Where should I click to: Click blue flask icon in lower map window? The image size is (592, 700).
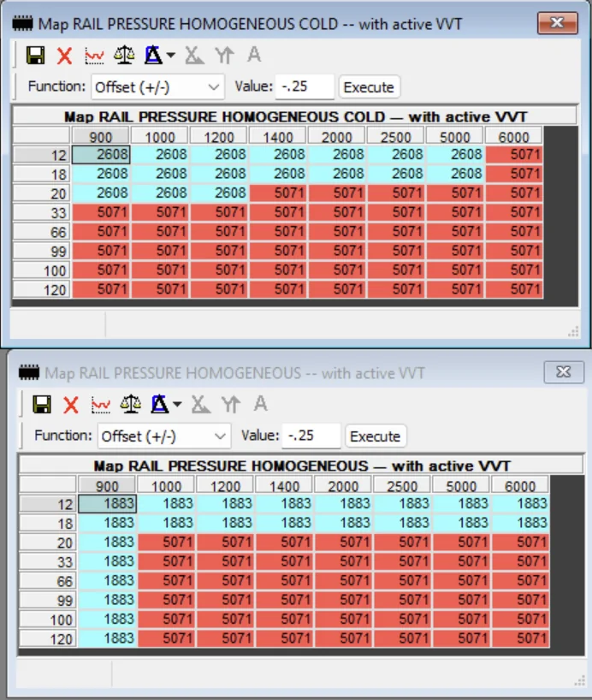pos(159,405)
